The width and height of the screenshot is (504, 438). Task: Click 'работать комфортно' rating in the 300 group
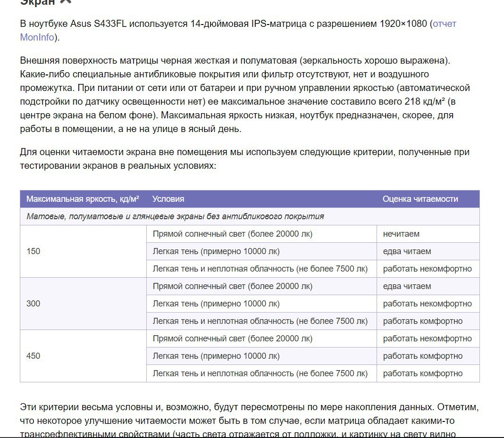(428, 321)
